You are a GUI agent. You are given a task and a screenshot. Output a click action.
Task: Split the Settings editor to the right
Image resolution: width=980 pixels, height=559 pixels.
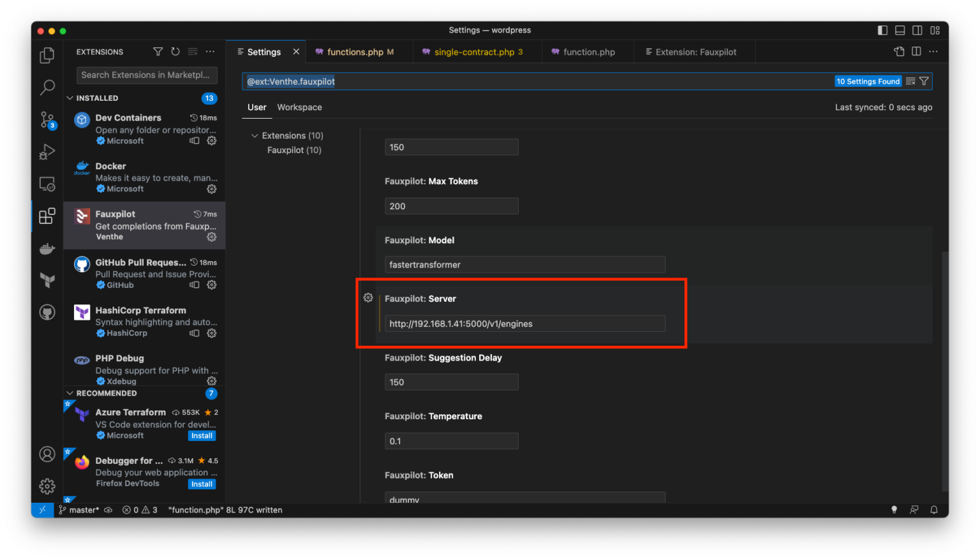[x=917, y=51]
